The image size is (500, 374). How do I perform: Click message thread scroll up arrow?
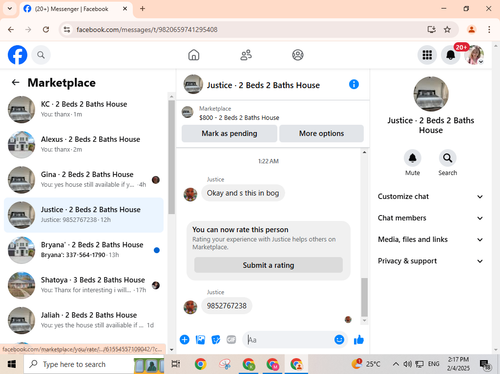[364, 152]
